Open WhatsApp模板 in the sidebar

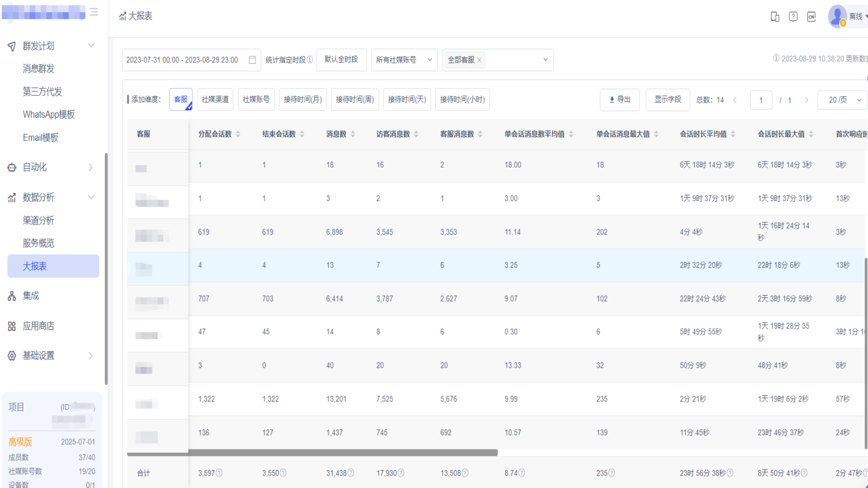coord(49,114)
